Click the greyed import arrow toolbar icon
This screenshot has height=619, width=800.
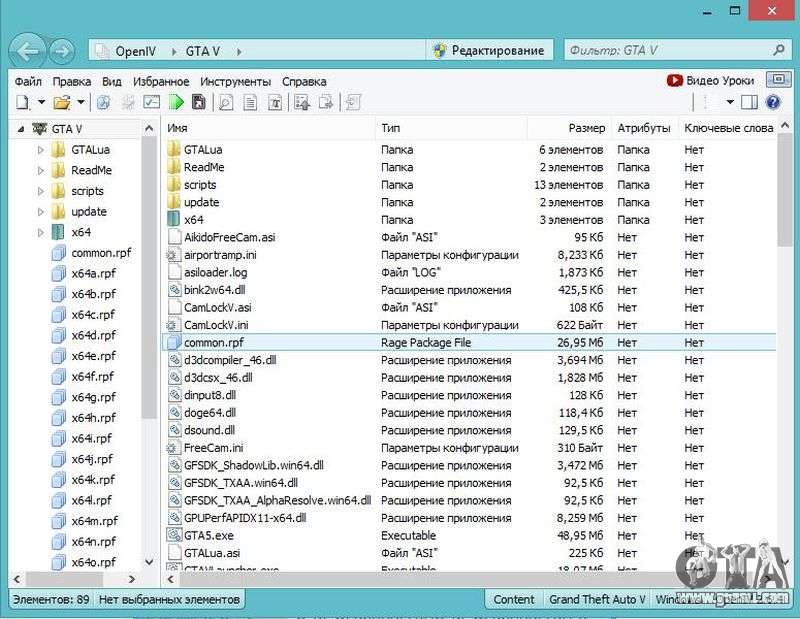point(353,103)
